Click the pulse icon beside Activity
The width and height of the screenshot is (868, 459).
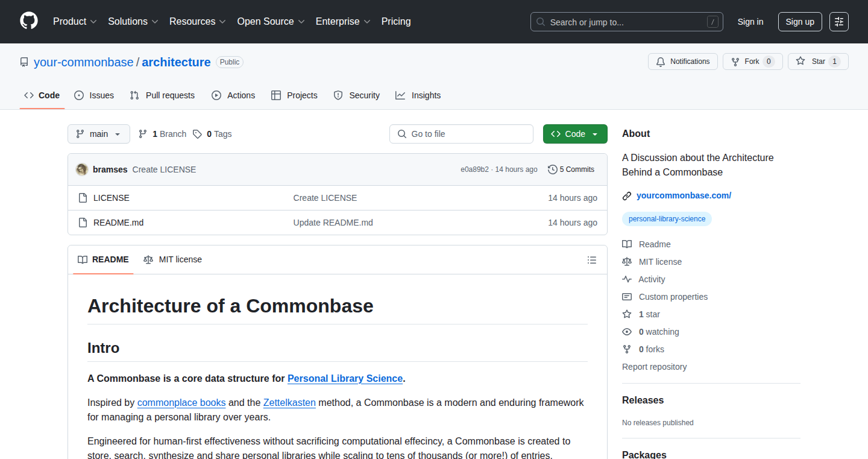627,279
